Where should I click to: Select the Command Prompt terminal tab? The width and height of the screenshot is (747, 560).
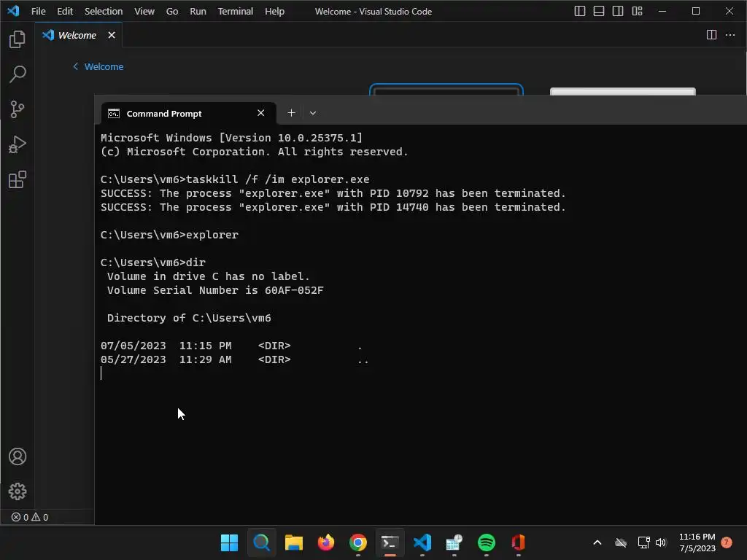coord(188,113)
